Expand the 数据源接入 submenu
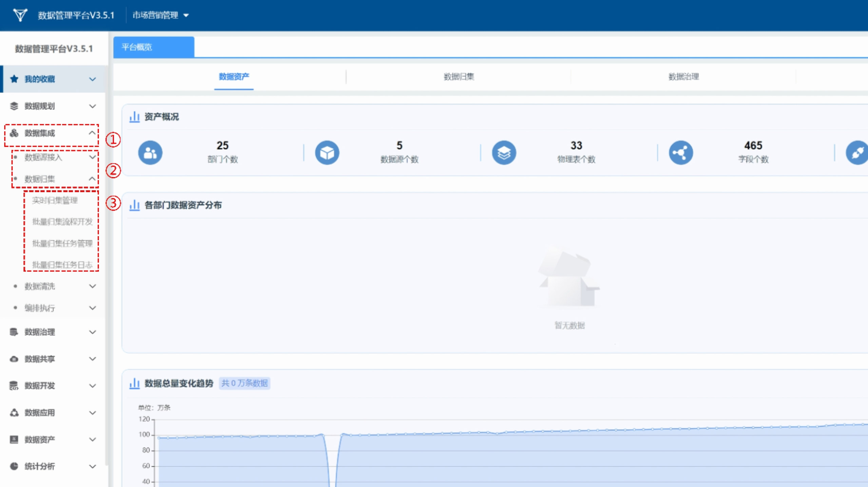The width and height of the screenshot is (868, 487). coord(92,157)
